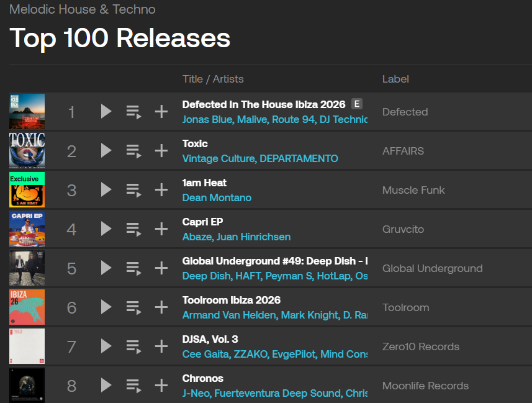Click plus icon for Capri EP

pos(161,229)
